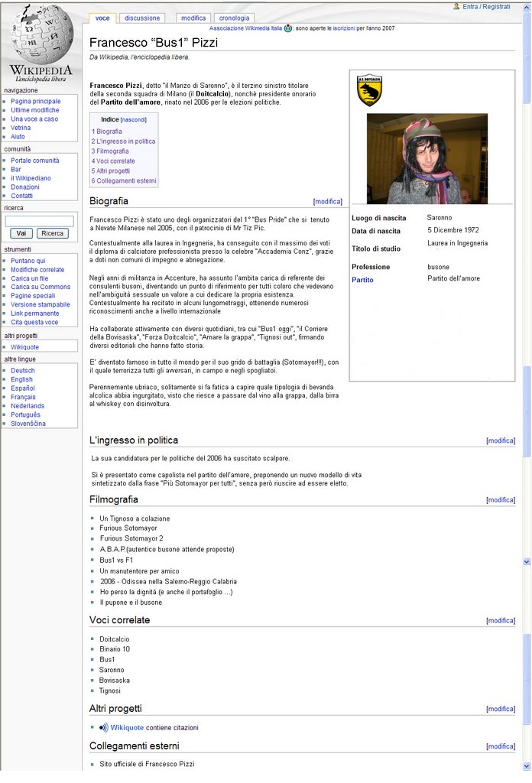Click the user icon beside Entra / Registrati

456,6
